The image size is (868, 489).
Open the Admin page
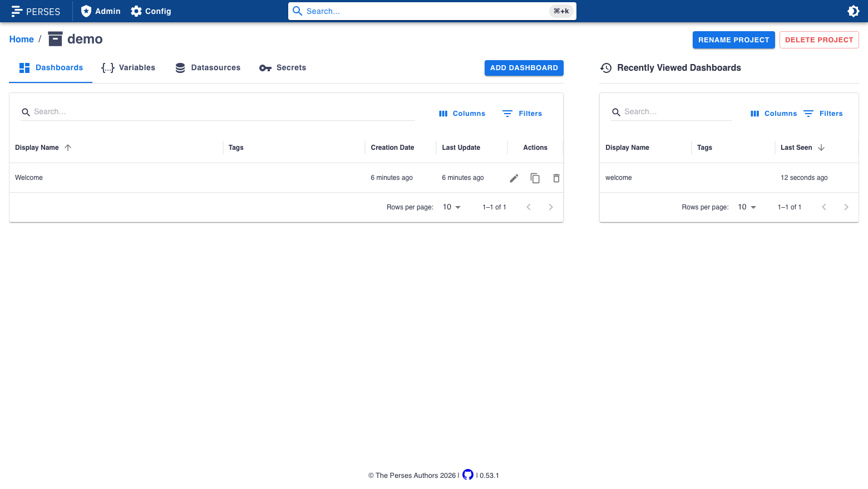[101, 11]
